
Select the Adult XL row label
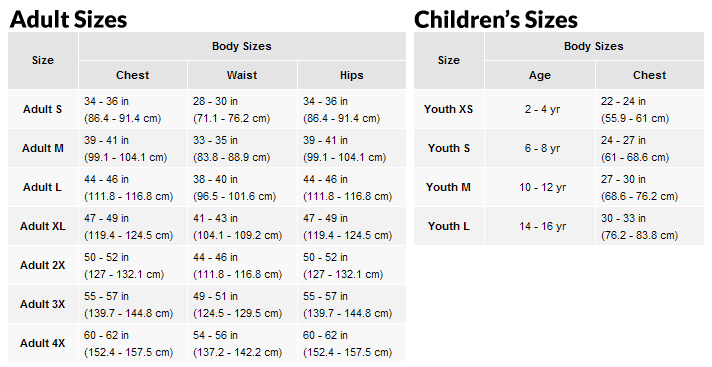point(43,227)
